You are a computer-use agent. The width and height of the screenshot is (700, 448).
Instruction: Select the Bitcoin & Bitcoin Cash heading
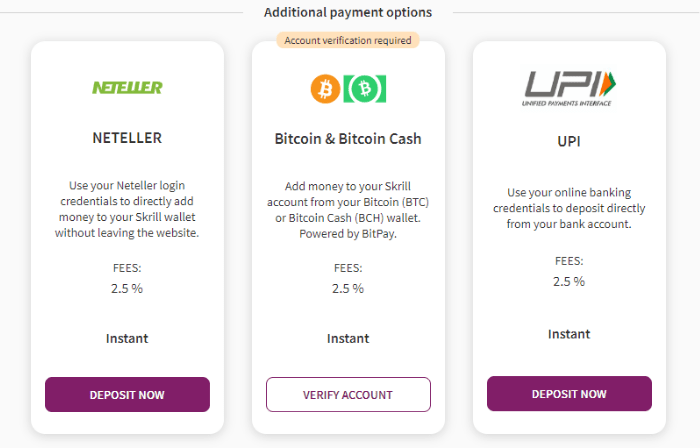pos(348,139)
